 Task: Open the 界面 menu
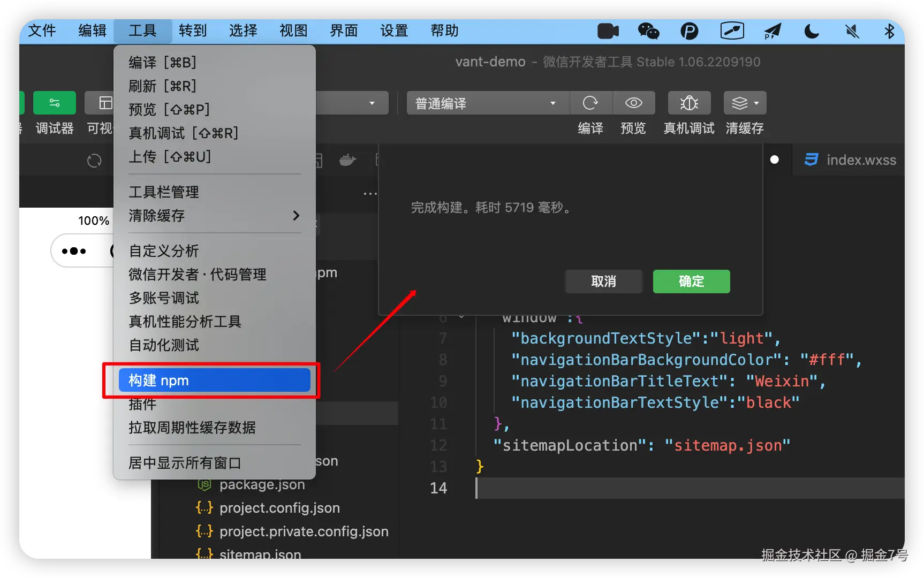[x=344, y=31]
